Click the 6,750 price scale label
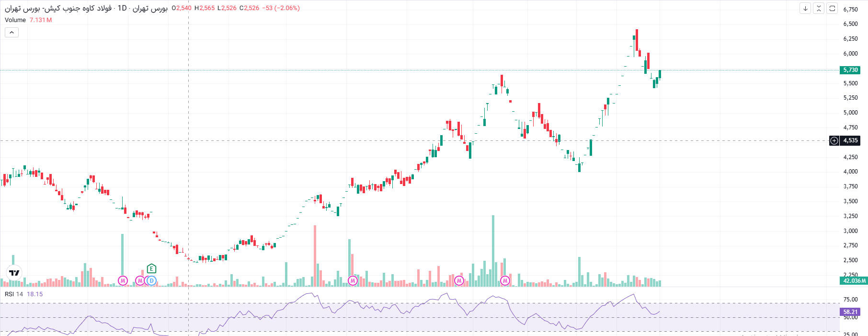Screen dimensions: 868x336 (x=851, y=9)
